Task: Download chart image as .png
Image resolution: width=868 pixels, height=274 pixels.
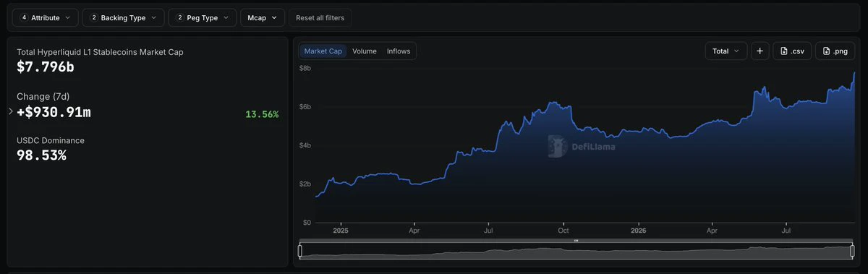Action: [835, 51]
